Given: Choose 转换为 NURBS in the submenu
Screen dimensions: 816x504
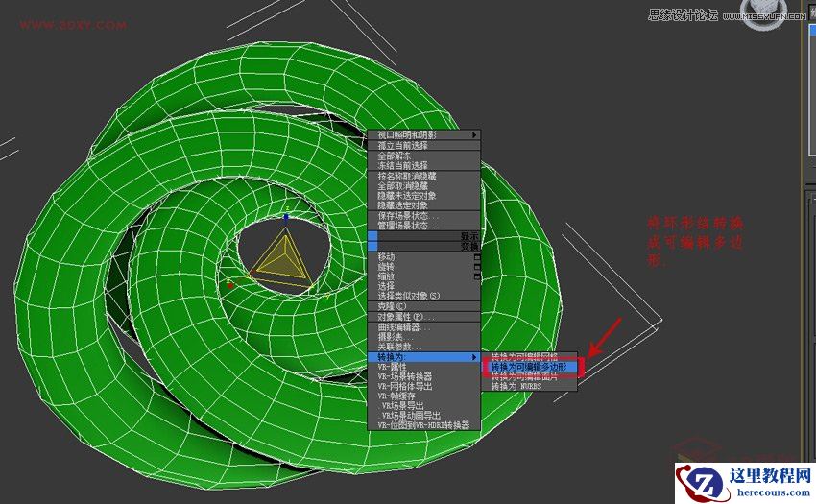Looking at the screenshot, I should [x=529, y=386].
